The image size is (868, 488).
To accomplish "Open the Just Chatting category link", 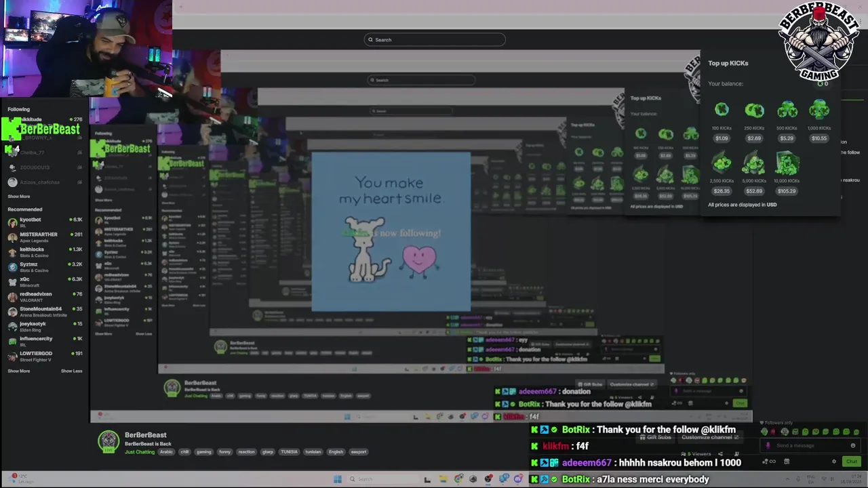I will [x=140, y=452].
